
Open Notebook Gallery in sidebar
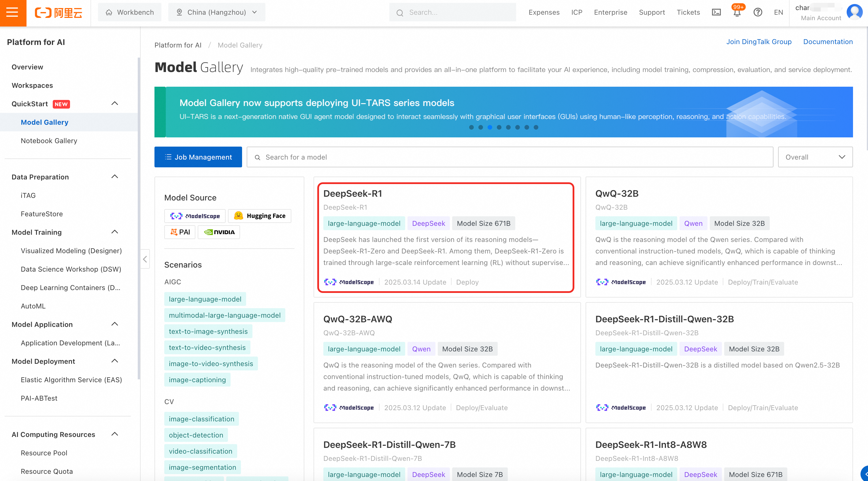coord(49,141)
